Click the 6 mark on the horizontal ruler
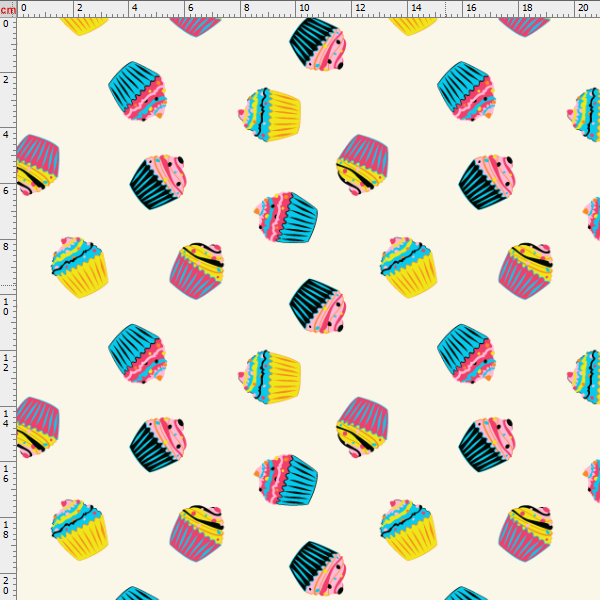The image size is (600, 600). point(191,8)
